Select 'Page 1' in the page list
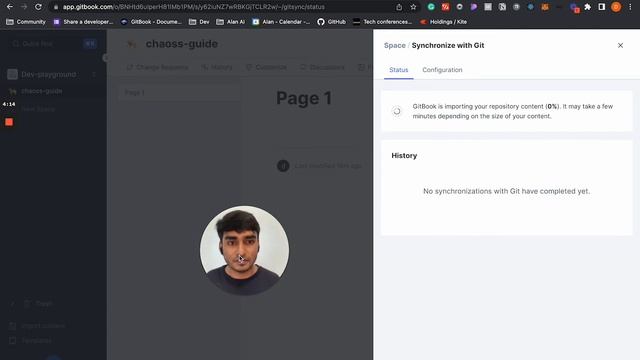640x360 pixels. (x=180, y=93)
